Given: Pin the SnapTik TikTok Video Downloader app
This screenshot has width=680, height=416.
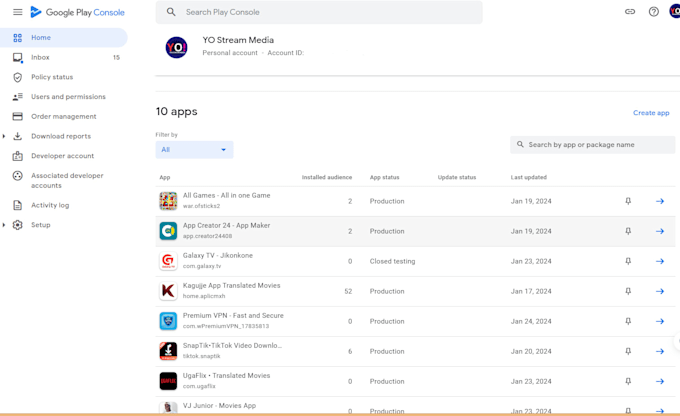Looking at the screenshot, I should pos(628,351).
